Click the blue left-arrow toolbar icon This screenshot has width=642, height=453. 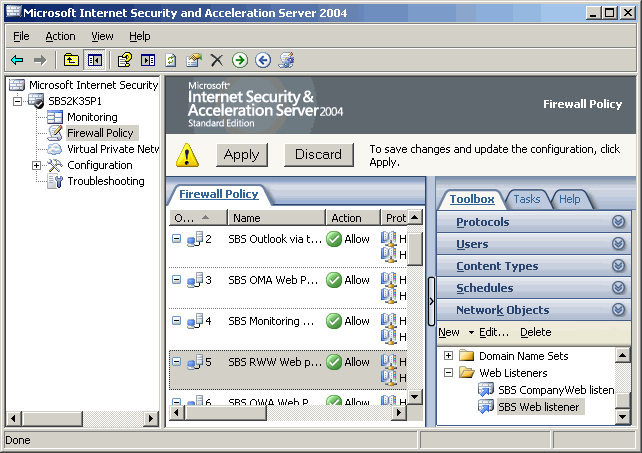click(x=263, y=61)
